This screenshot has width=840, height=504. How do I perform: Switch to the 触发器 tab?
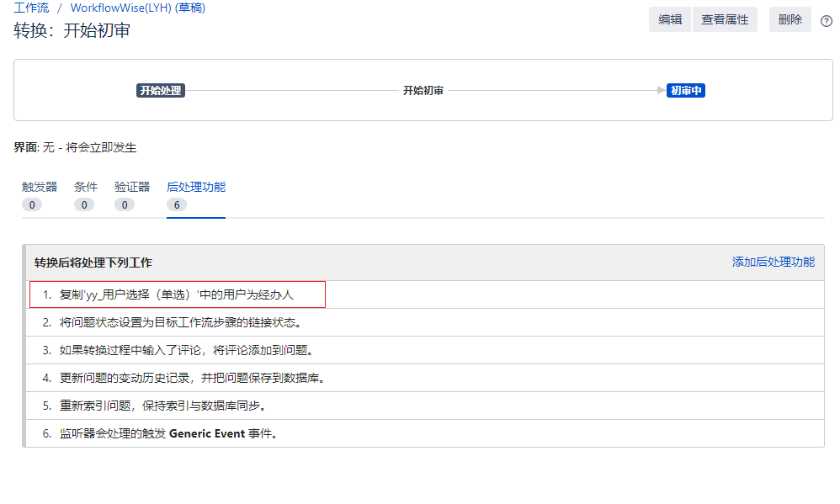(40, 187)
